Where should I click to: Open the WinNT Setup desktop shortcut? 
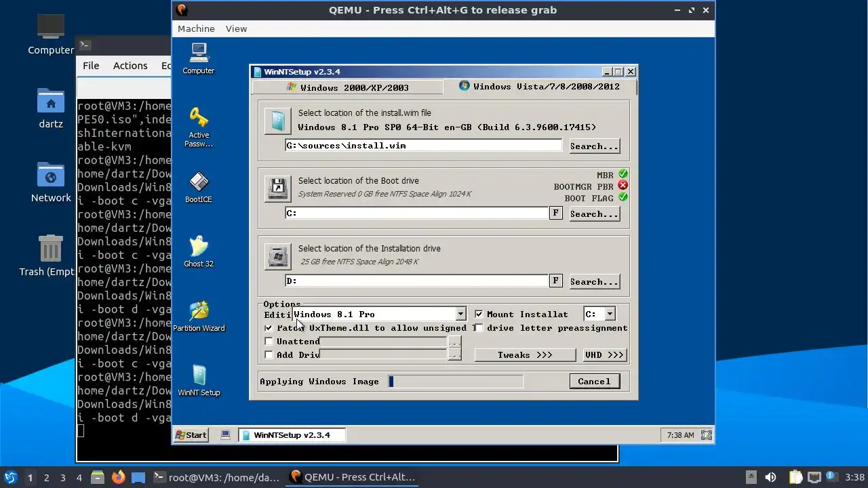click(199, 380)
